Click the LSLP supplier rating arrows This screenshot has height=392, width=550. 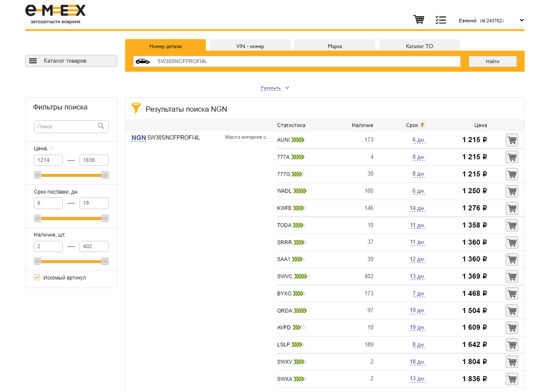coord(298,344)
